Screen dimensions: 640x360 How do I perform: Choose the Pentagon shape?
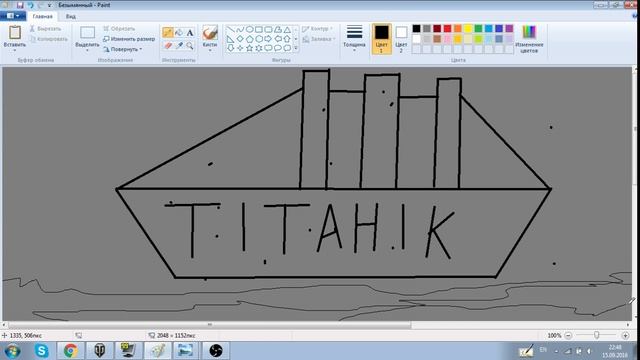pos(249,39)
